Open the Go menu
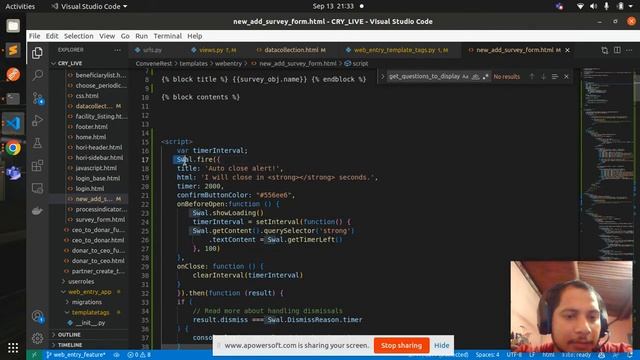640x360 pixels. (125, 36)
